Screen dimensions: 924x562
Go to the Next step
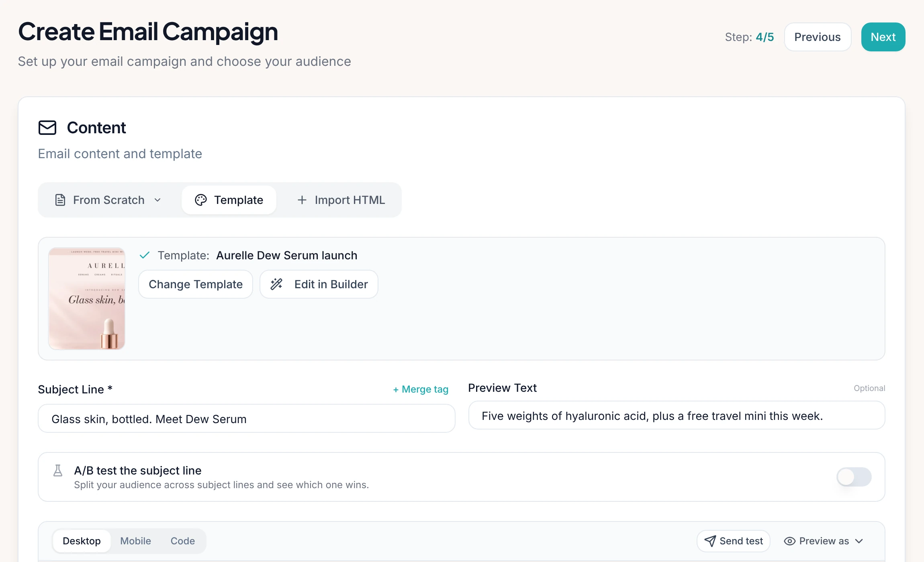[x=883, y=37]
